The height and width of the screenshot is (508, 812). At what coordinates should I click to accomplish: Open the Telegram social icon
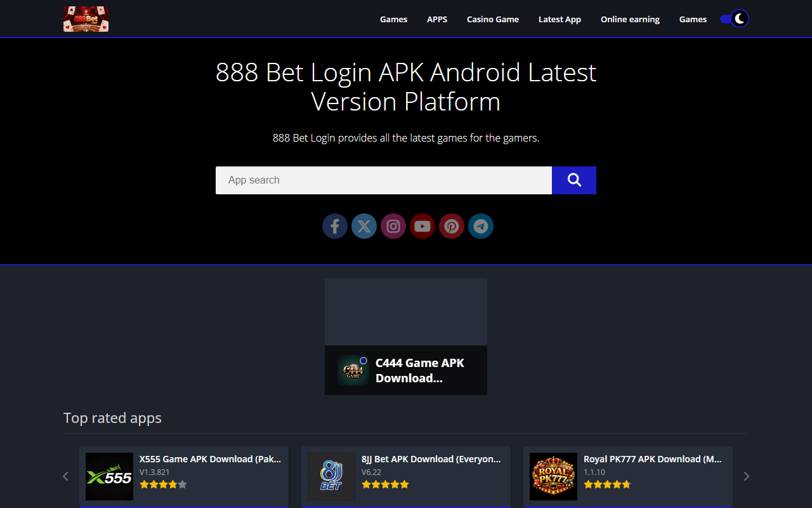pos(481,226)
